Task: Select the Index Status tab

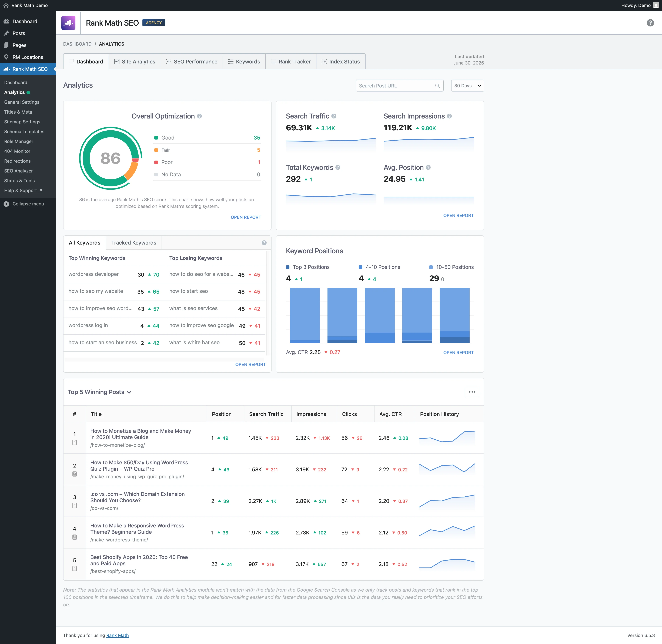Action: pos(341,62)
